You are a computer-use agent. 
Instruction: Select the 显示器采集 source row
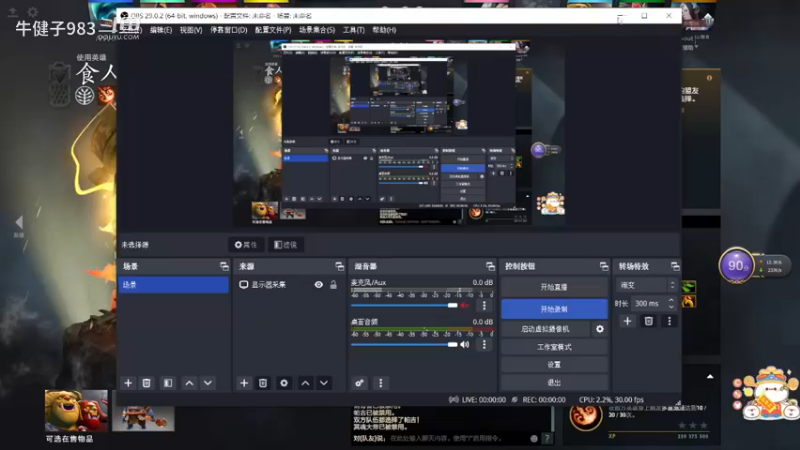pos(289,285)
